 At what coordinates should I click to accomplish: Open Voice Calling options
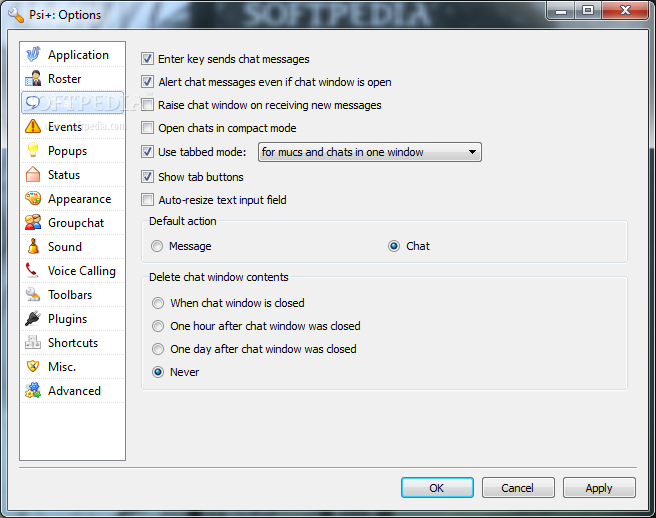(x=73, y=270)
